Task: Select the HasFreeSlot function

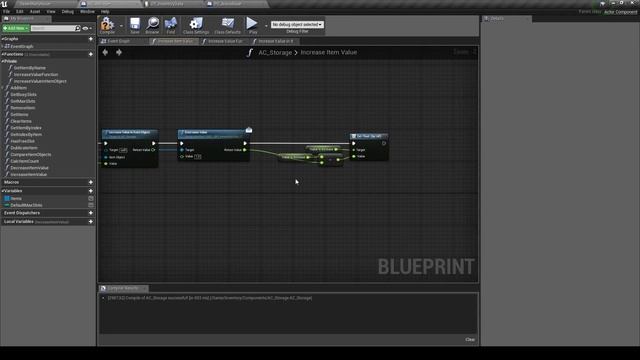Action: click(x=22, y=141)
